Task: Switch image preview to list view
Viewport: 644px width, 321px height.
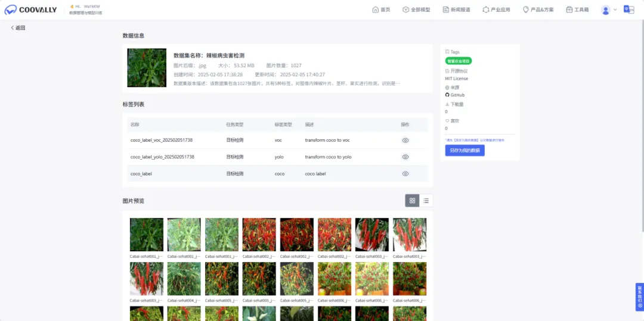Action: [426, 201]
